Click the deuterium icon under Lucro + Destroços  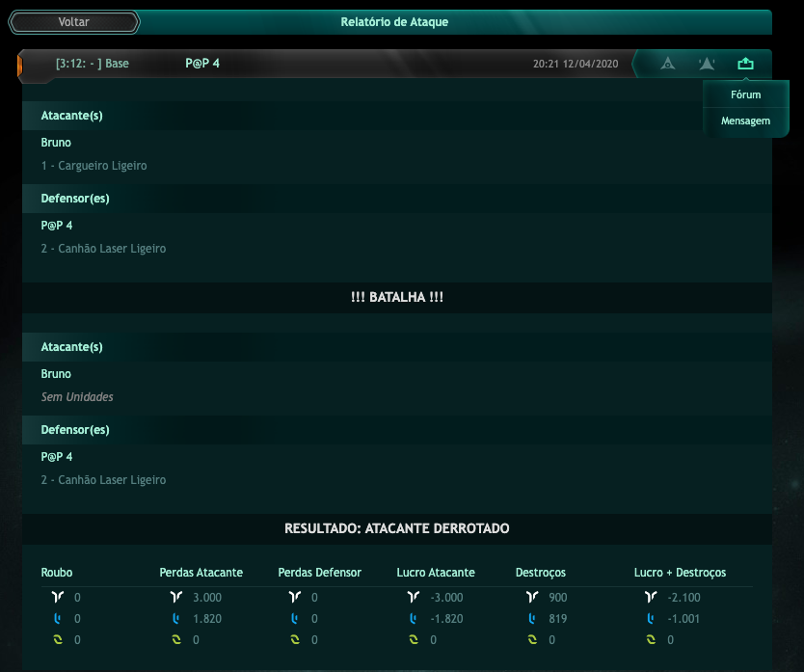(651, 639)
